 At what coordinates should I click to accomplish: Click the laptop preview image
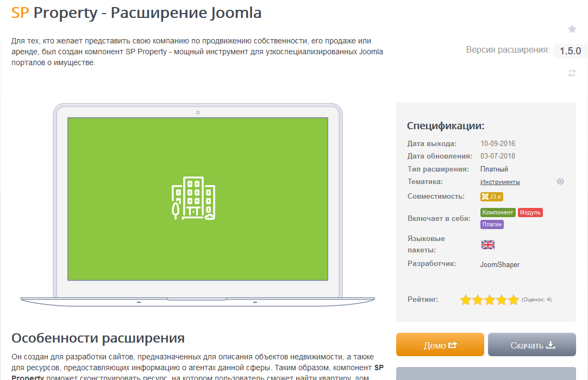[198, 205]
